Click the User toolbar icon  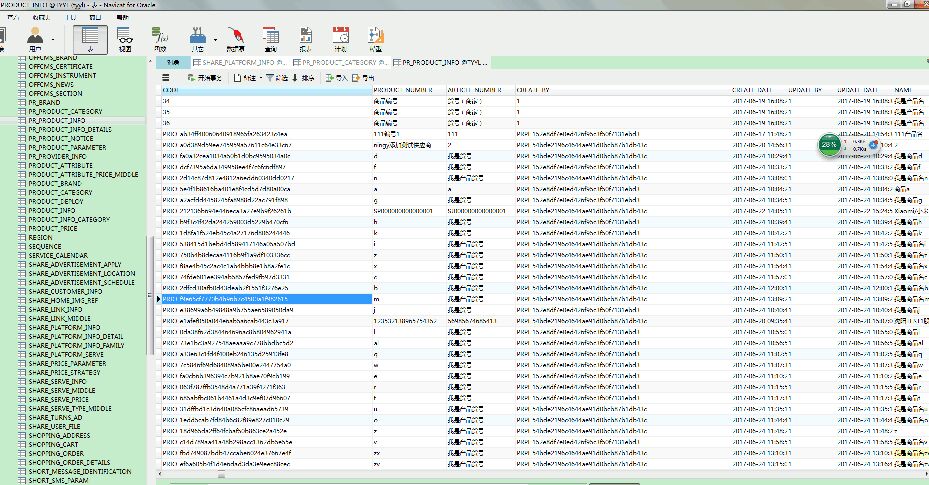tap(34, 37)
